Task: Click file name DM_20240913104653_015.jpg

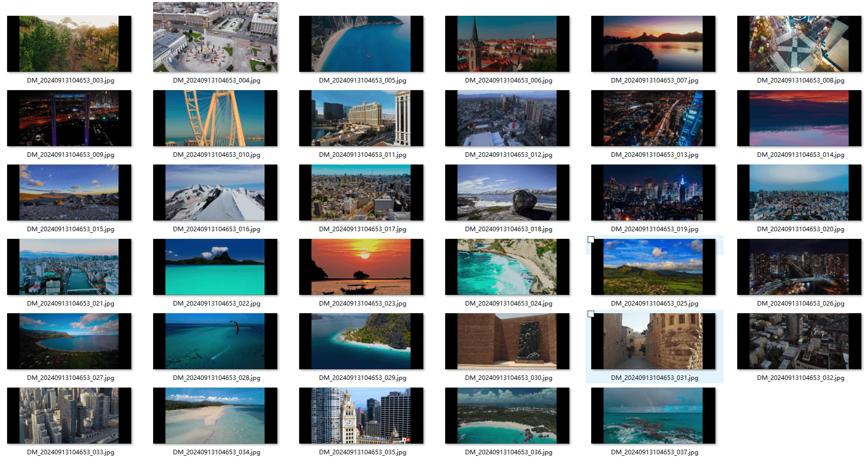Action: pyautogui.click(x=71, y=229)
